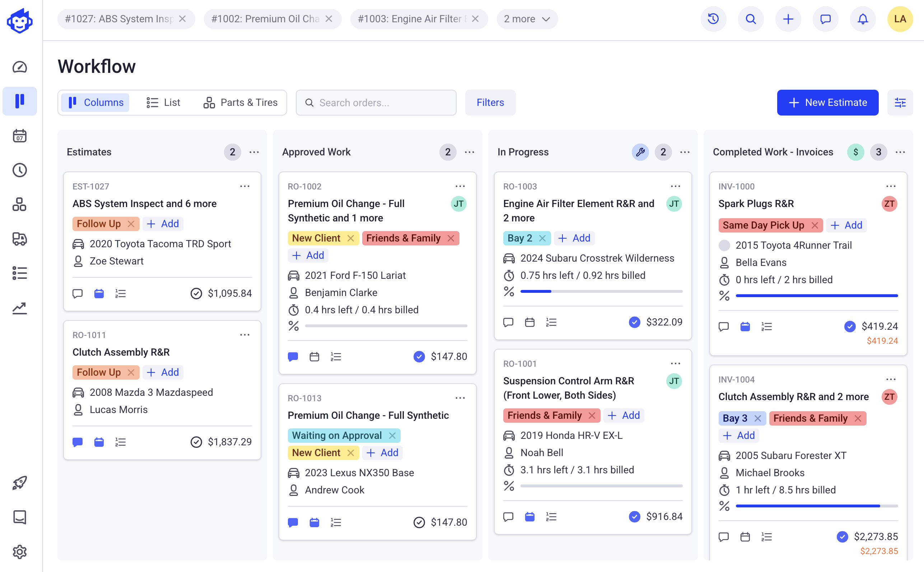Open RO-1002 card options menu
Viewport: 924px width, 572px height.
coord(460,187)
